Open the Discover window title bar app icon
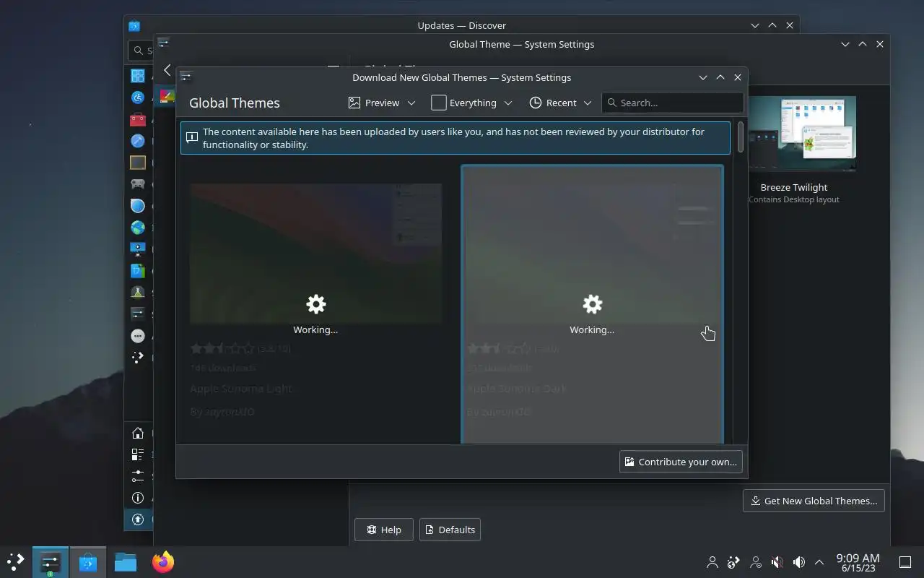The height and width of the screenshot is (578, 924). tap(134, 25)
